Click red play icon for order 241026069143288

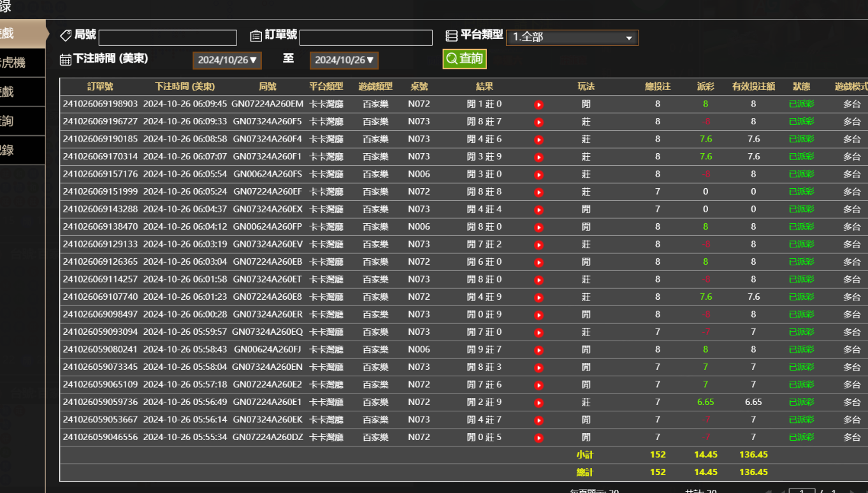coord(539,210)
